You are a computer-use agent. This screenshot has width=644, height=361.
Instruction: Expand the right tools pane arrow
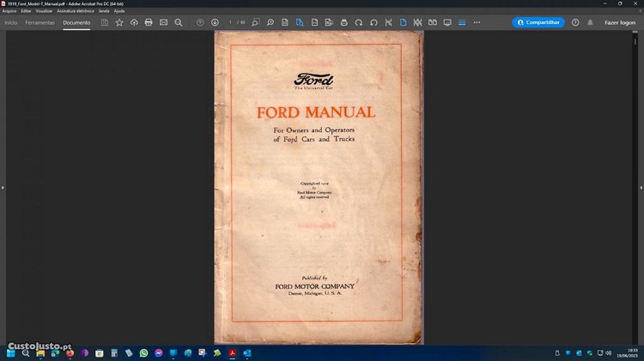click(x=641, y=187)
